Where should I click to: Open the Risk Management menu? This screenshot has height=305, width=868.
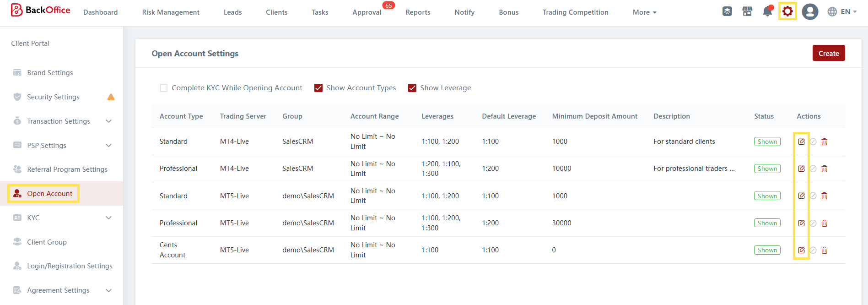pyautogui.click(x=171, y=12)
